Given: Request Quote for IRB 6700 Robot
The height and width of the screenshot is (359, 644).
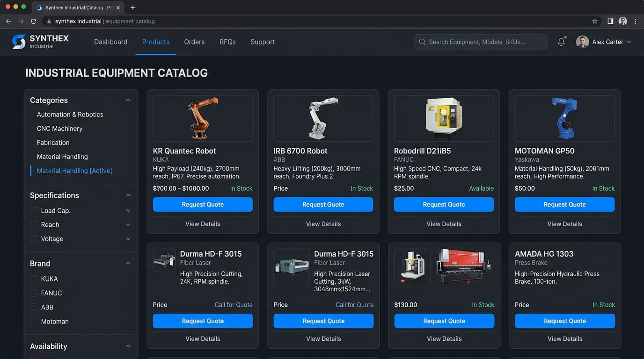Looking at the screenshot, I should (x=323, y=204).
